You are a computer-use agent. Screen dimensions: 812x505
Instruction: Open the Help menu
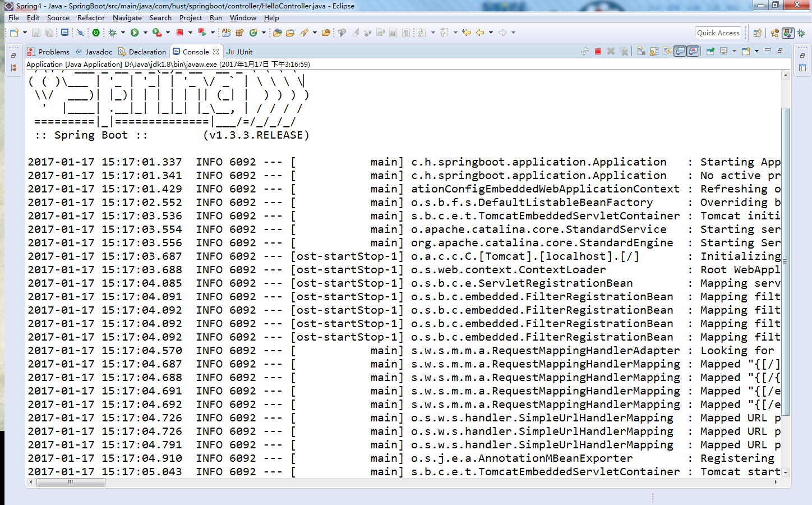pyautogui.click(x=271, y=18)
